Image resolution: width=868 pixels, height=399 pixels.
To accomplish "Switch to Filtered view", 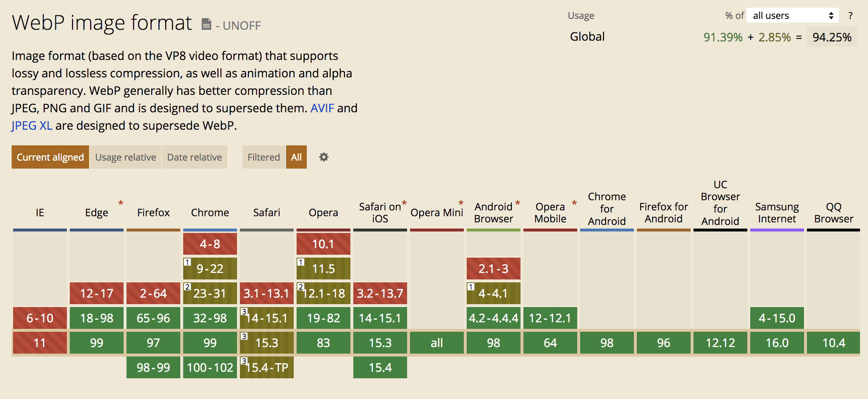I will click(264, 157).
